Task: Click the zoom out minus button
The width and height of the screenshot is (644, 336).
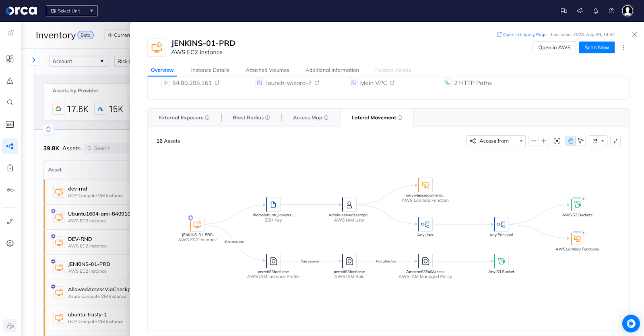Action: tap(534, 141)
